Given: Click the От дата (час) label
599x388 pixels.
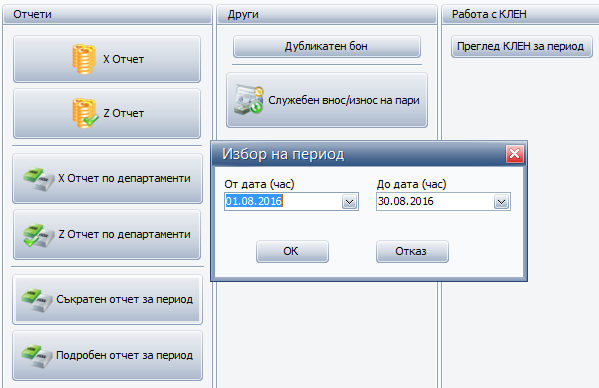Looking at the screenshot, I should pos(259,184).
